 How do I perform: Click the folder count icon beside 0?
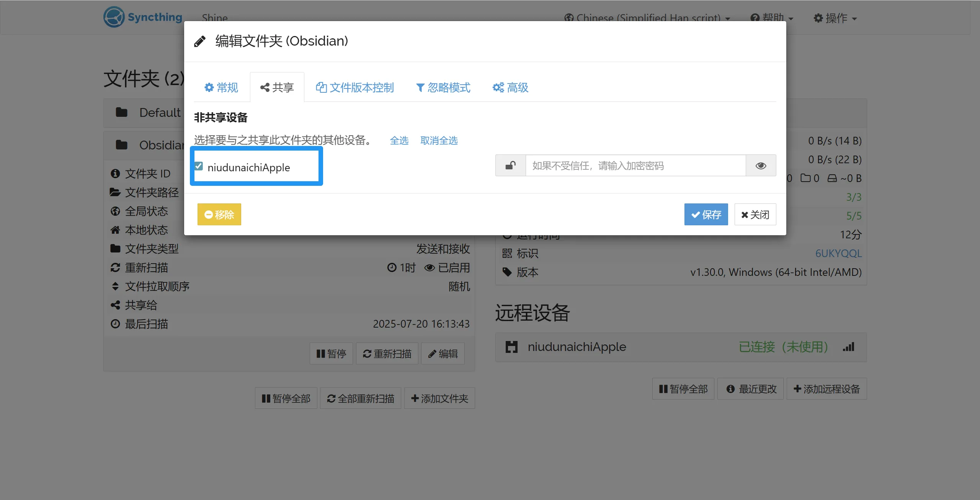pos(806,178)
